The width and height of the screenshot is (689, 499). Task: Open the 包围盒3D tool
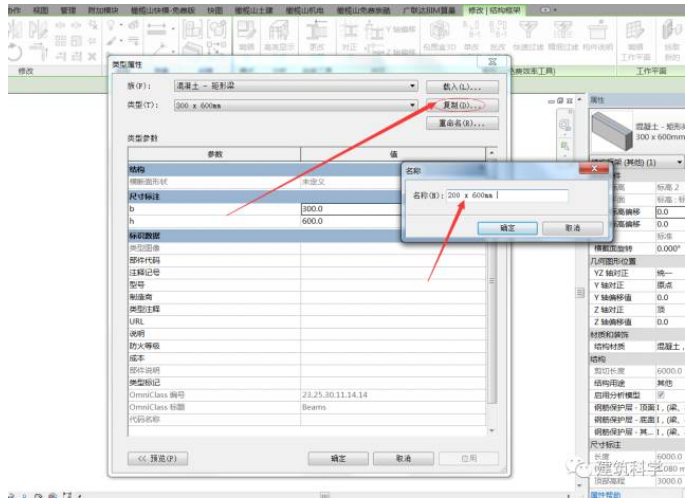tap(438, 35)
